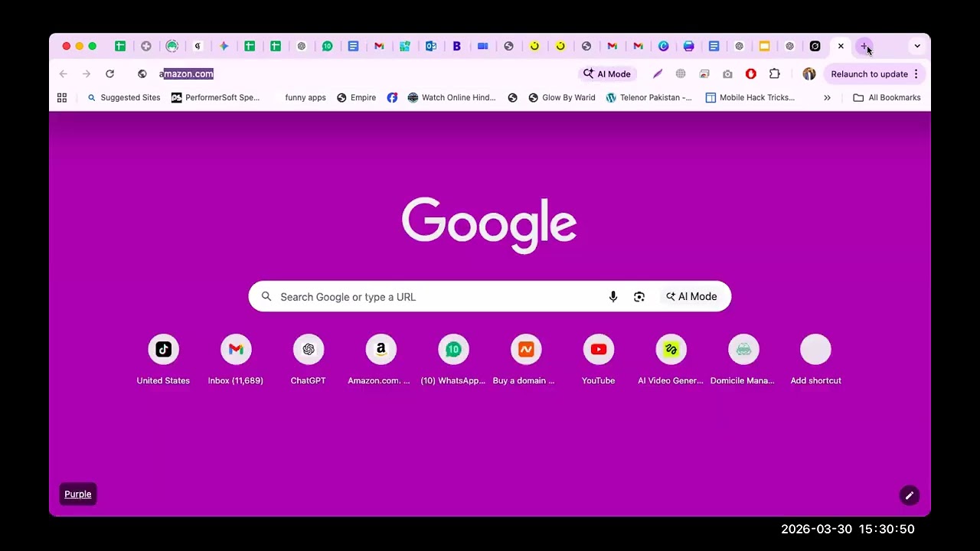The width and height of the screenshot is (980, 551).
Task: Reload the current page
Action: click(109, 74)
